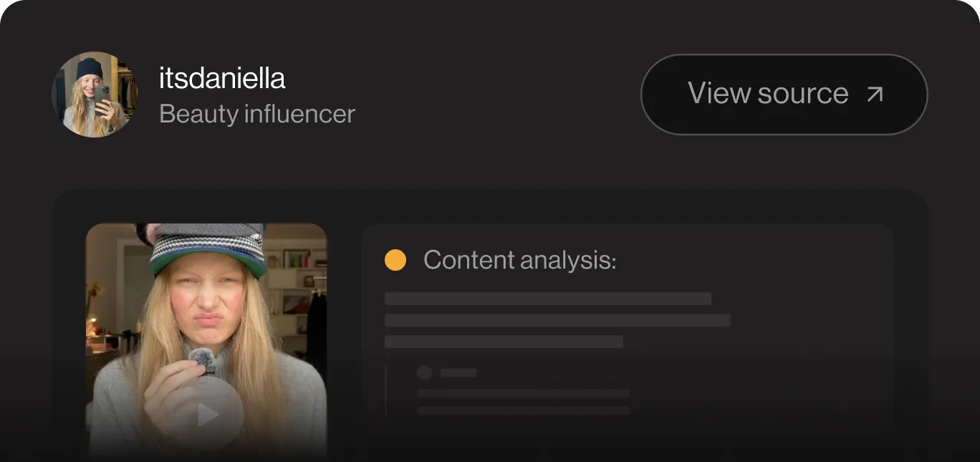This screenshot has width=980, height=462.
Task: Open the itsdaniella username link
Action: pos(222,78)
